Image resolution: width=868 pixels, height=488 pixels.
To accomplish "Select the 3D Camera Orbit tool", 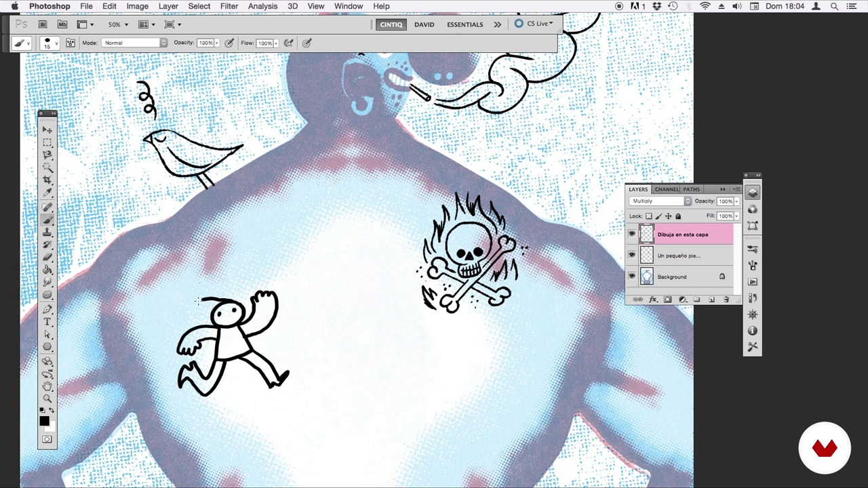I will tap(47, 374).
